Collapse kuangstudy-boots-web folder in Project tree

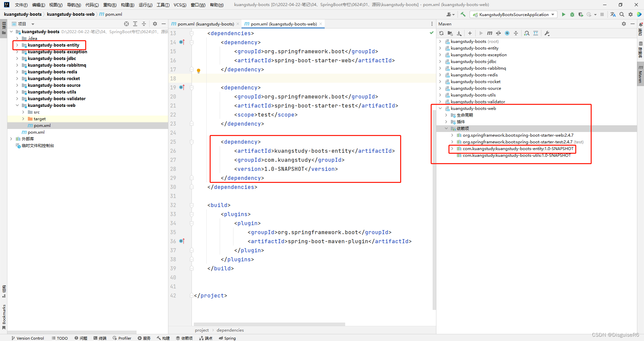coord(17,106)
